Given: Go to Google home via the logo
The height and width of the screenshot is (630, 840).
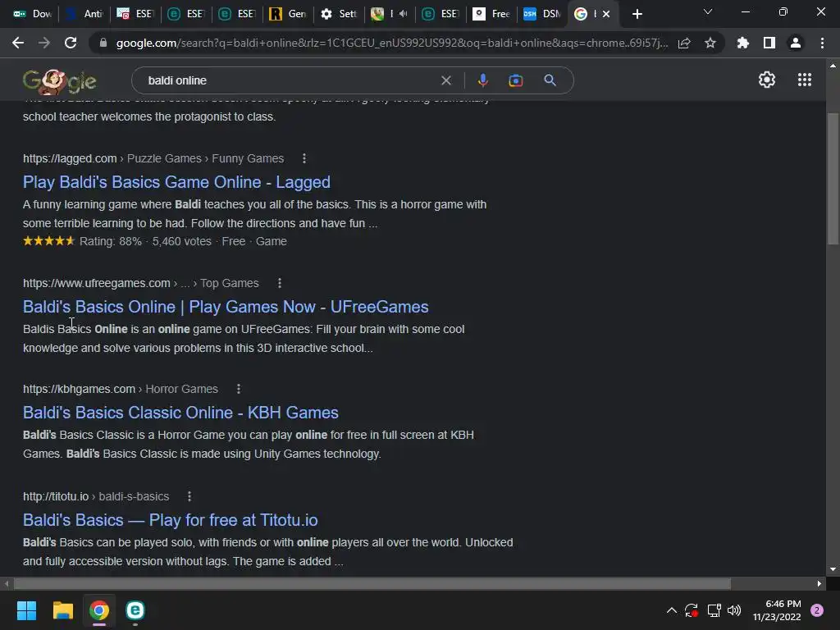Looking at the screenshot, I should (59, 81).
